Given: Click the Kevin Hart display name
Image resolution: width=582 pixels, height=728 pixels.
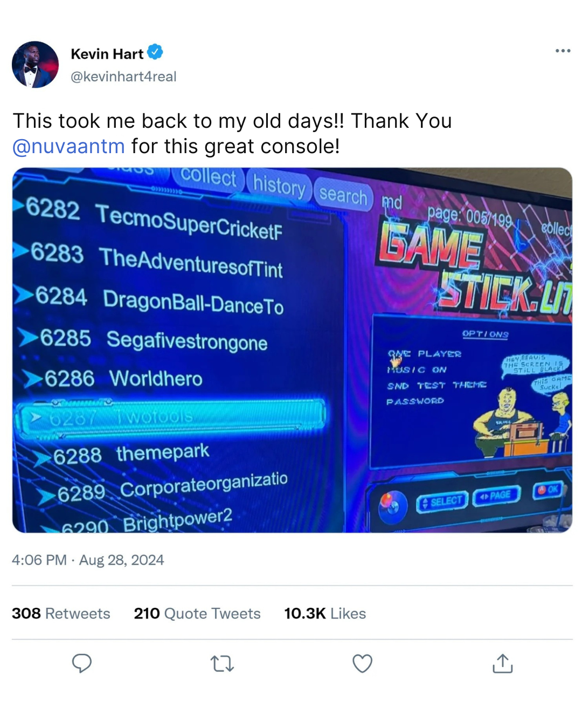Looking at the screenshot, I should tap(107, 54).
